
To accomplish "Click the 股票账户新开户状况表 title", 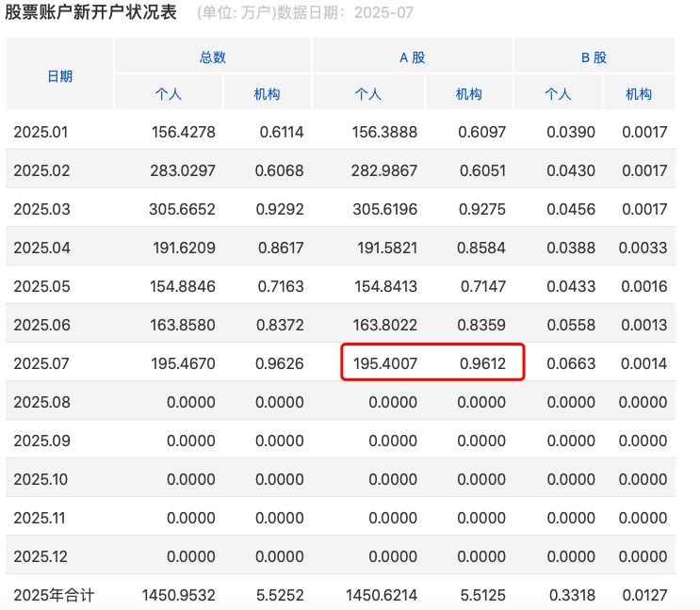I will coord(90,14).
